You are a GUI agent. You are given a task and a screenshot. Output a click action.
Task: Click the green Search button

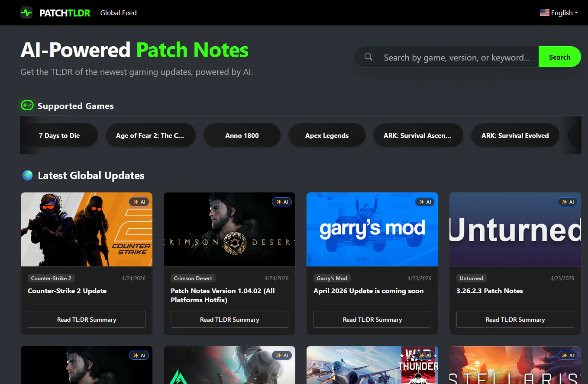tap(559, 57)
